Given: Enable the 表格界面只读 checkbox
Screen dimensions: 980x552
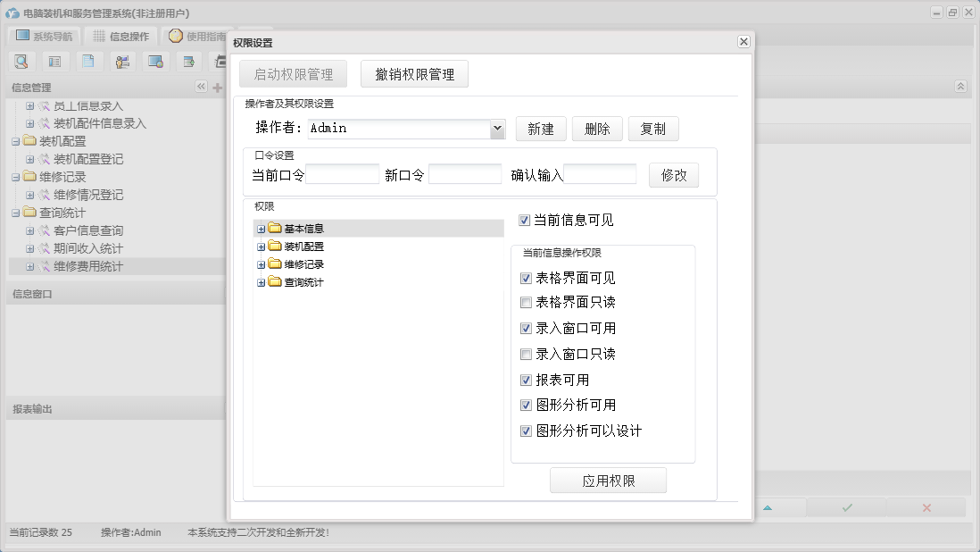Looking at the screenshot, I should [x=527, y=303].
